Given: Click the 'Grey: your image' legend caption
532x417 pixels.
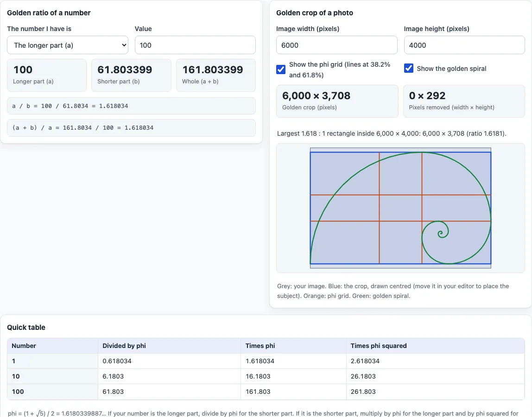Looking at the screenshot, I should pos(393,291).
